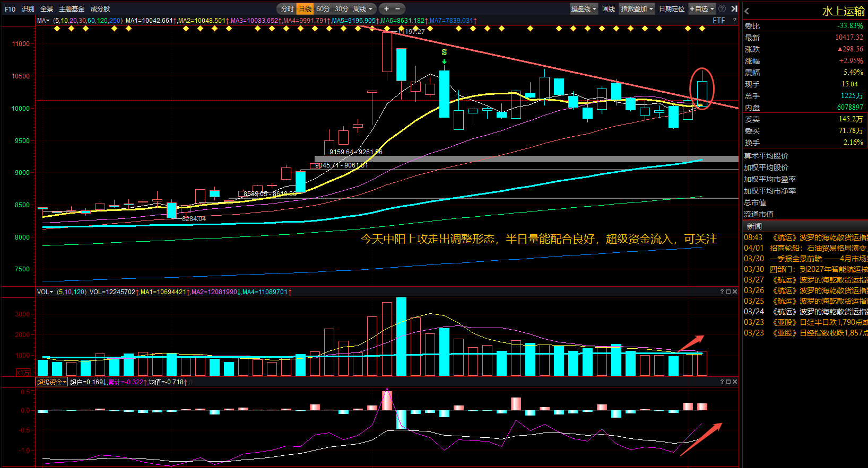Click the 日期定位 button
868x468 pixels.
coord(672,8)
